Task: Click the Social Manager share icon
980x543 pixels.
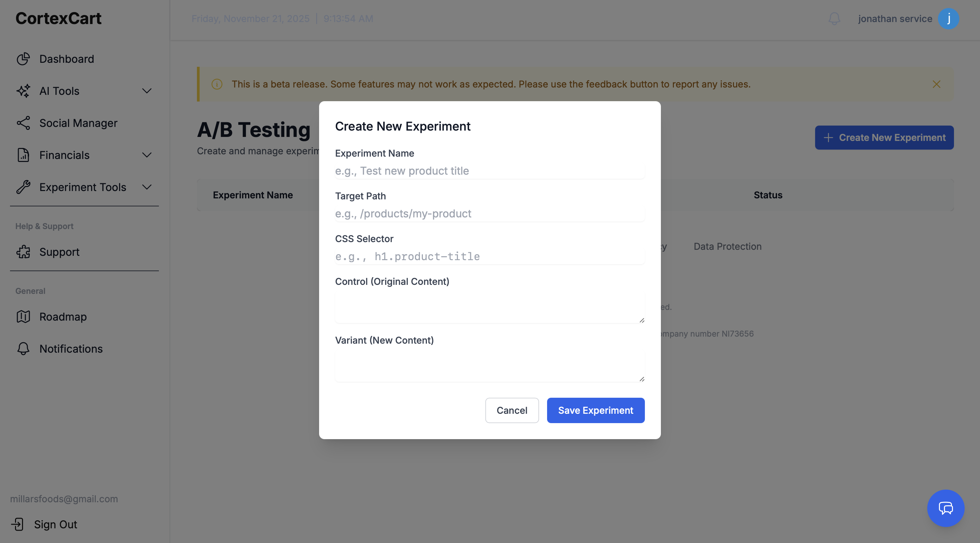Action: pos(23,123)
